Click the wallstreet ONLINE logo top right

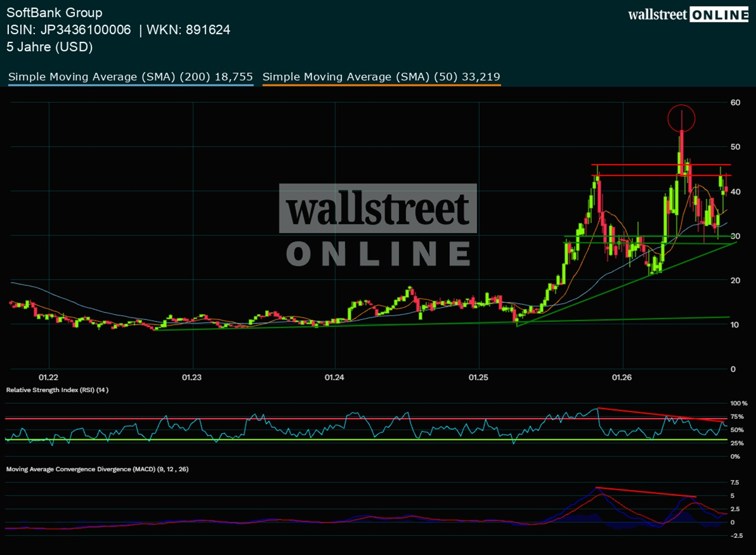pyautogui.click(x=688, y=15)
